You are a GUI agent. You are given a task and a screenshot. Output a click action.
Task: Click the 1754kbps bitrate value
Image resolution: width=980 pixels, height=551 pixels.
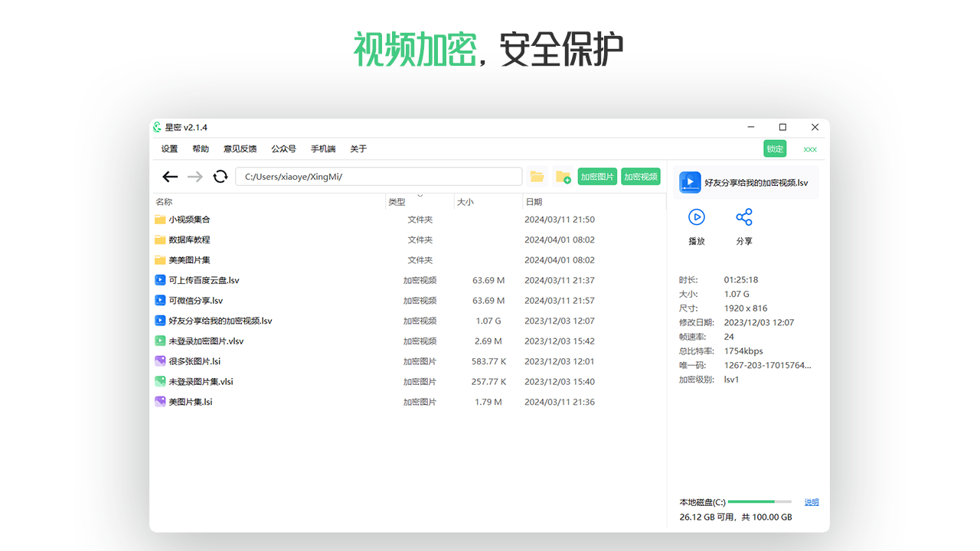pyautogui.click(x=743, y=351)
